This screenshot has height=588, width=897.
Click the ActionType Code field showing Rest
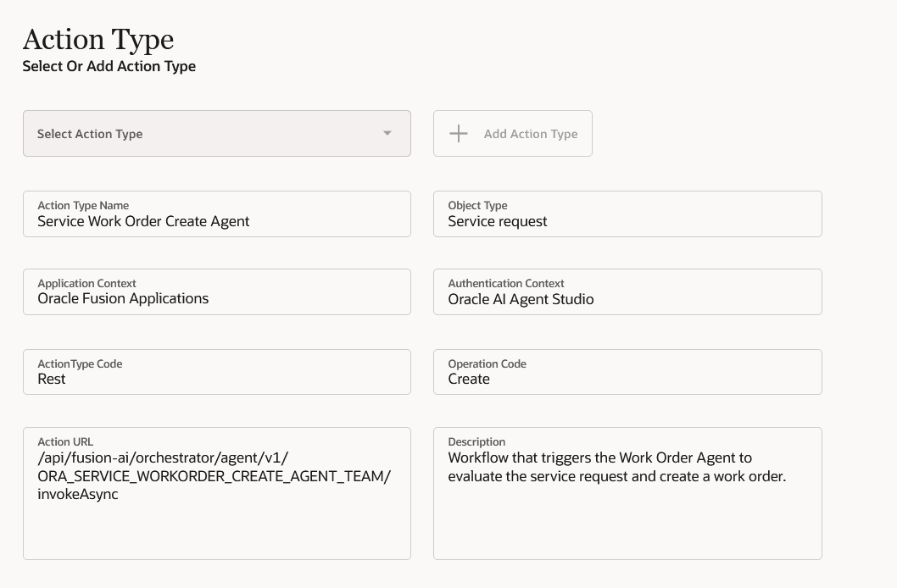pyautogui.click(x=216, y=372)
